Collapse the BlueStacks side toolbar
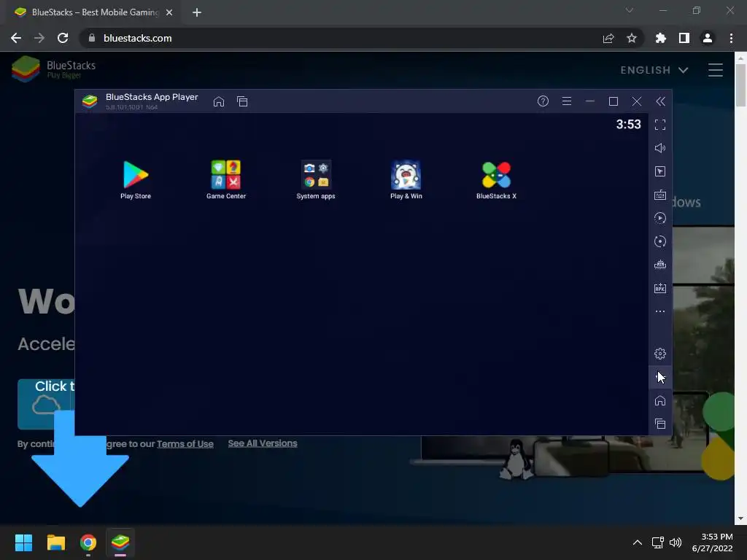 click(660, 101)
